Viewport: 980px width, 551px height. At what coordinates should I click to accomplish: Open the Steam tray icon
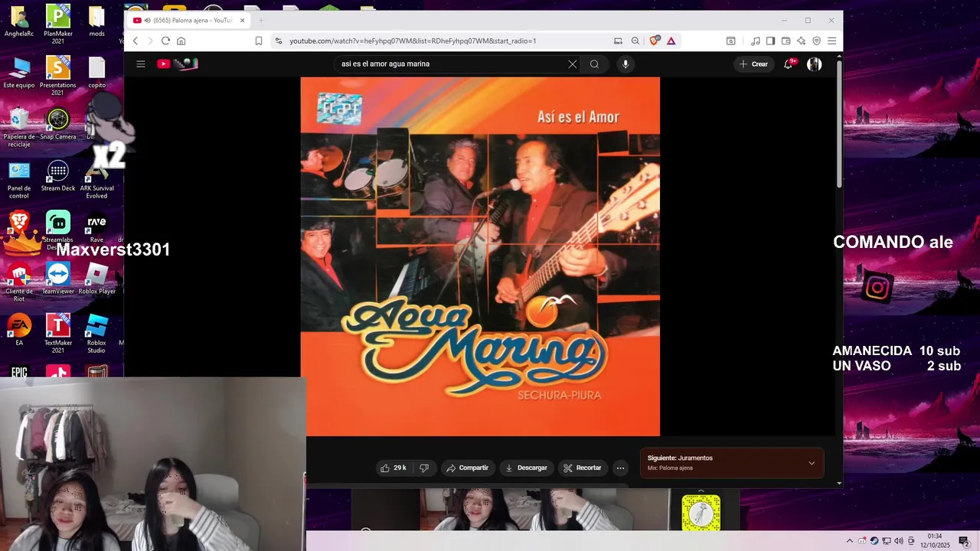click(874, 541)
